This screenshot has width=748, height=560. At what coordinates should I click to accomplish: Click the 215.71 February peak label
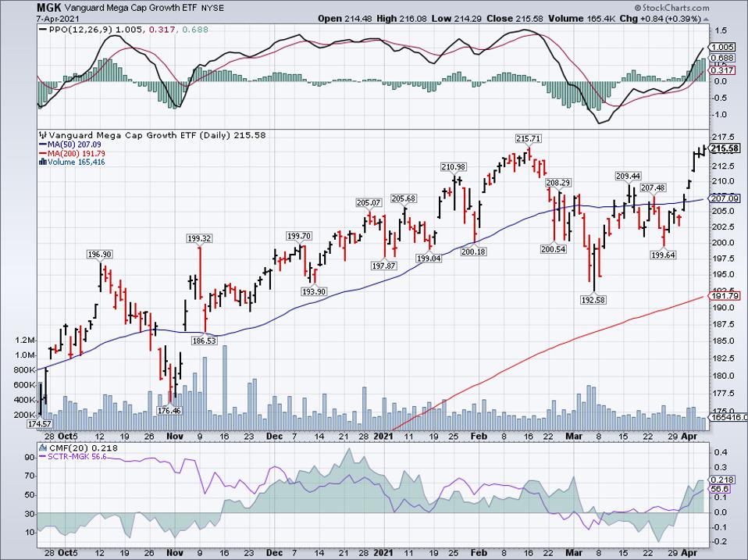click(529, 138)
